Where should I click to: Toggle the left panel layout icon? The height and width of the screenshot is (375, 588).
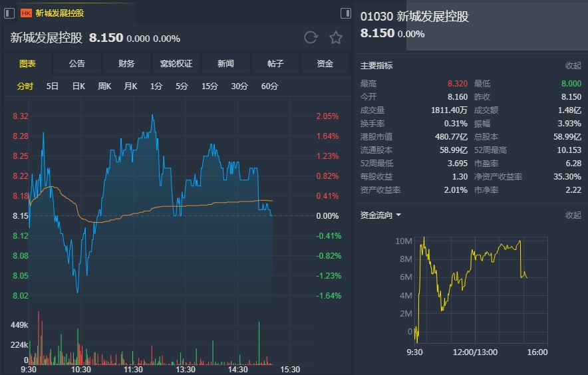coord(10,13)
